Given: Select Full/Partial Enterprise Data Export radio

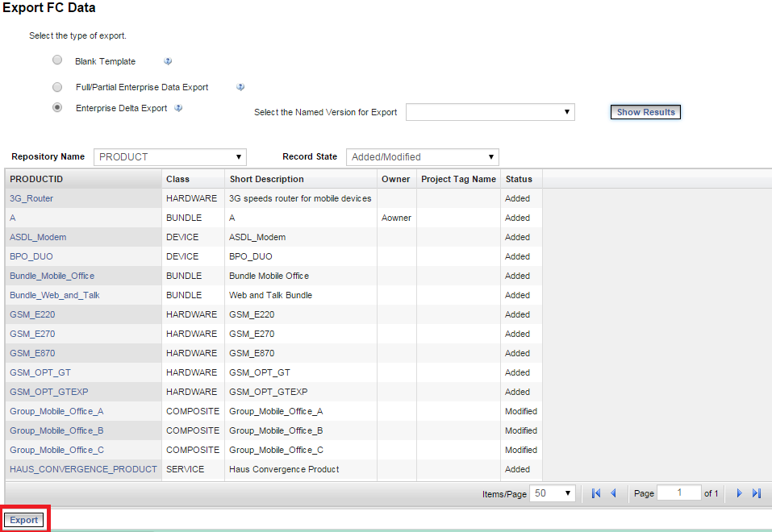Looking at the screenshot, I should click(x=57, y=87).
